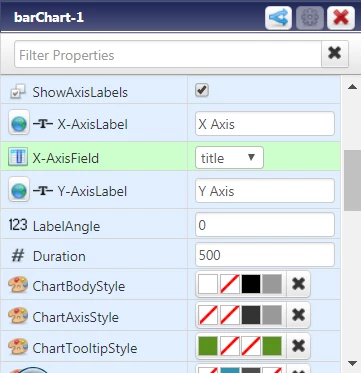Clear the Filter Properties field
The height and width of the screenshot is (373, 361).
(335, 54)
